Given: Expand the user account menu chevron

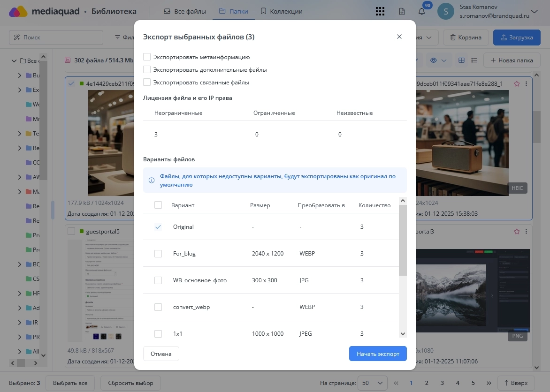Looking at the screenshot, I should pos(534,11).
